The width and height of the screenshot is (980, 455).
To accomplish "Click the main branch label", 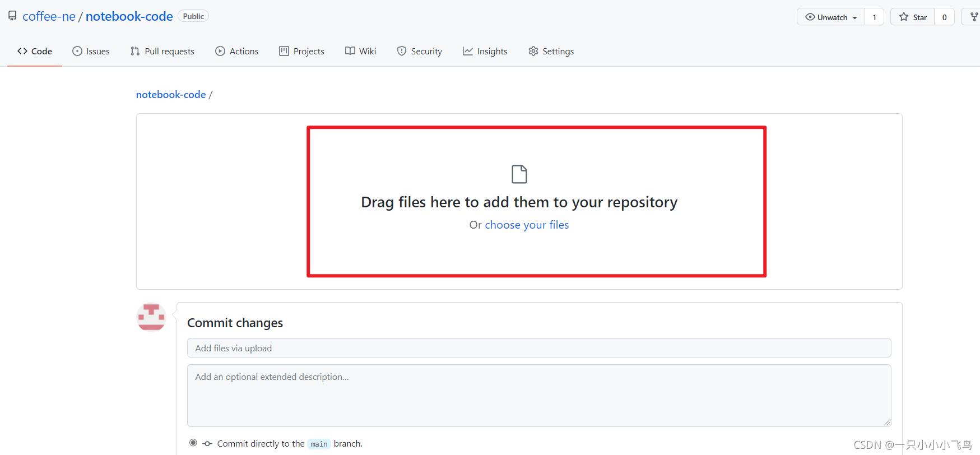I will (319, 444).
